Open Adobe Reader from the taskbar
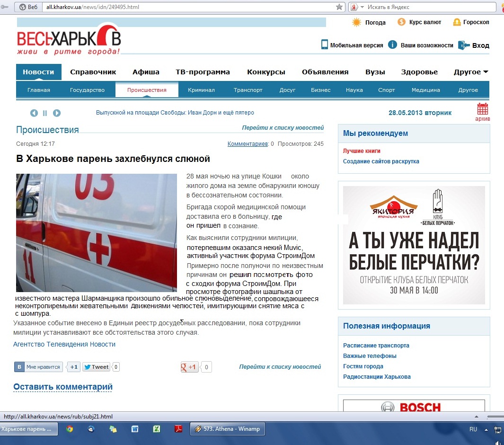 pyautogui.click(x=178, y=429)
